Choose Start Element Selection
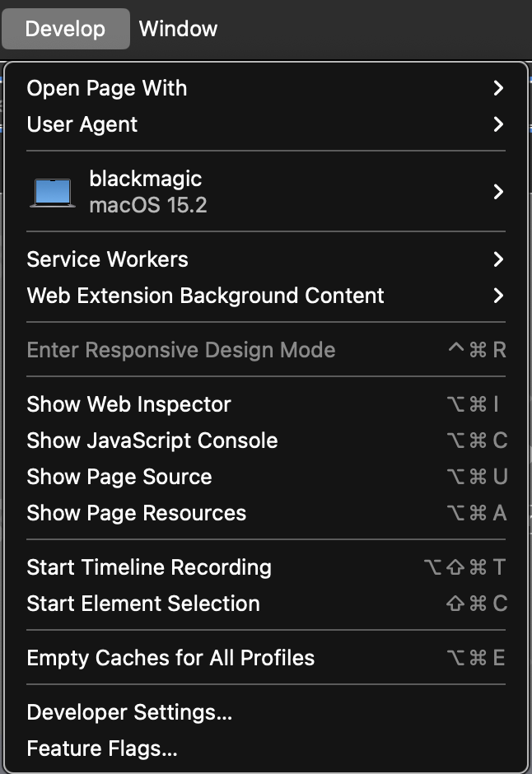Viewport: 532px width, 774px height. coord(142,604)
